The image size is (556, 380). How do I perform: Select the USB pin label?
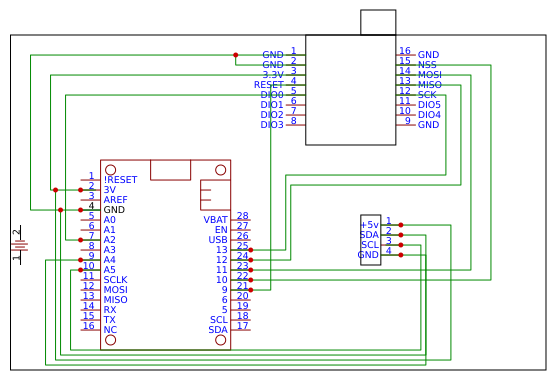218,240
